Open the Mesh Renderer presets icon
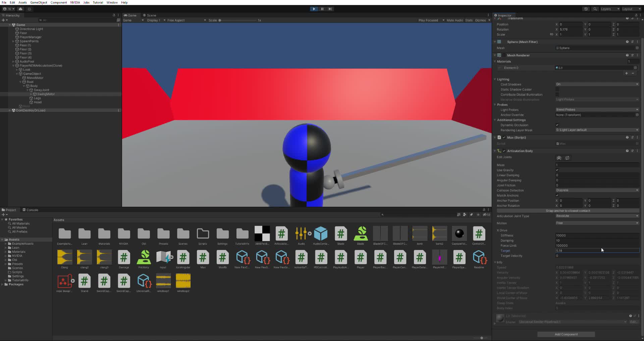Viewport: 644px width, 341px height. pyautogui.click(x=632, y=55)
